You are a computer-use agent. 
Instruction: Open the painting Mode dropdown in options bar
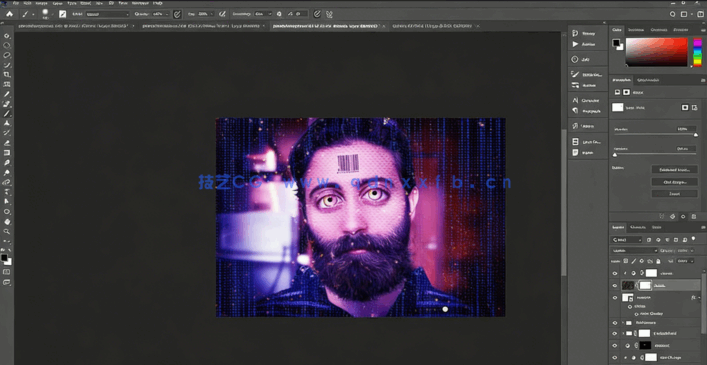107,14
